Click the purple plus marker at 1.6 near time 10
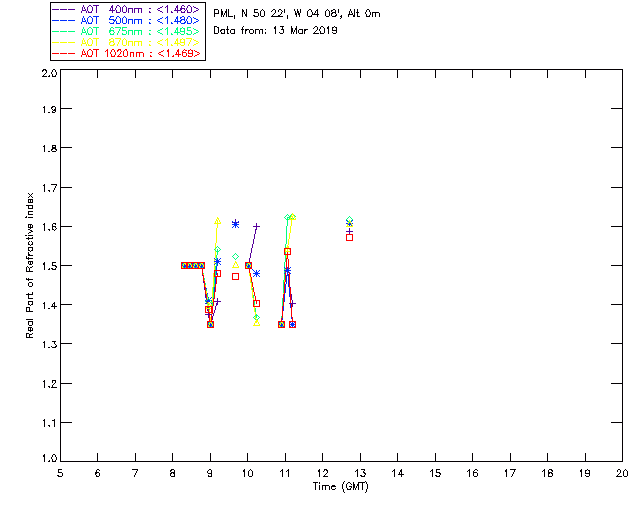This screenshot has width=640, height=512. (x=256, y=226)
